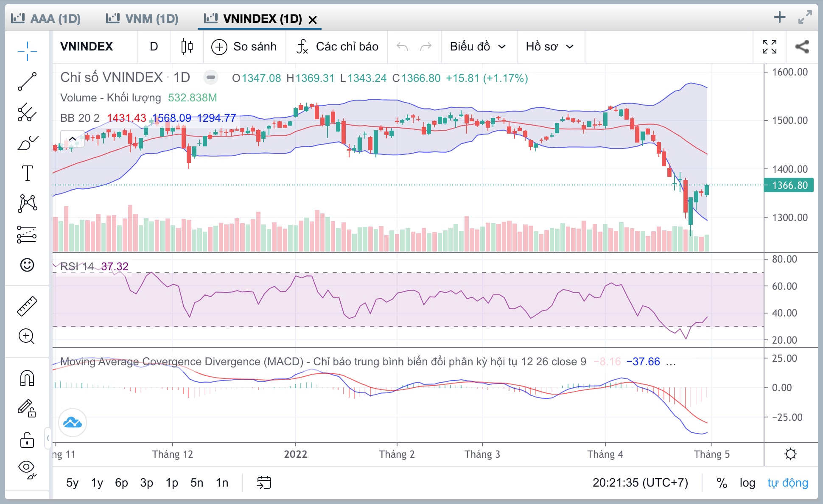
Task: Open the candlestick chart style selector
Action: click(187, 47)
